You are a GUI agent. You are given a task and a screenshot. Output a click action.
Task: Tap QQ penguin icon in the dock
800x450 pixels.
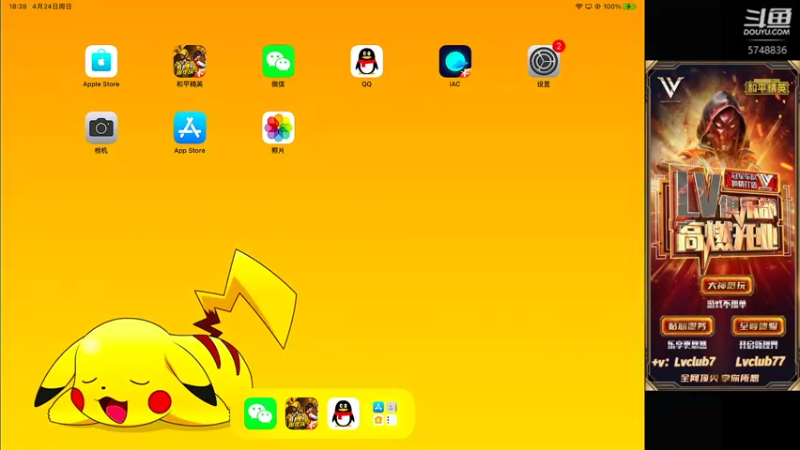[x=343, y=413]
